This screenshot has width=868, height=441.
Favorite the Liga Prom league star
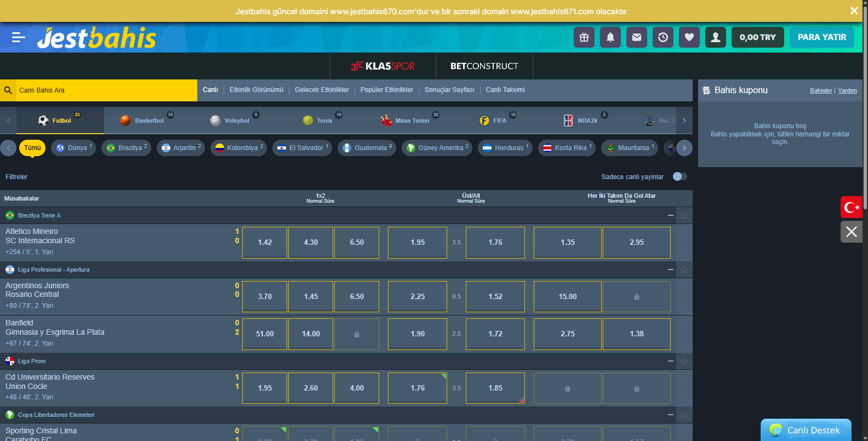click(684, 361)
